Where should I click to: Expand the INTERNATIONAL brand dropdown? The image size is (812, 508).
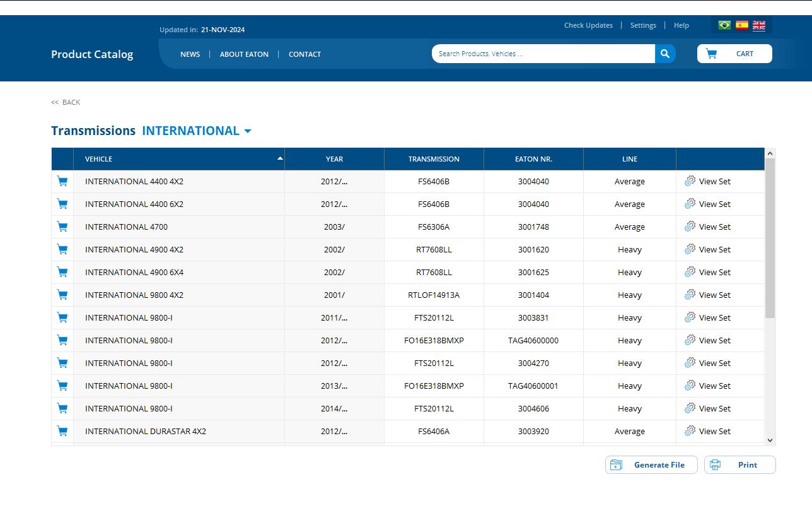[197, 131]
